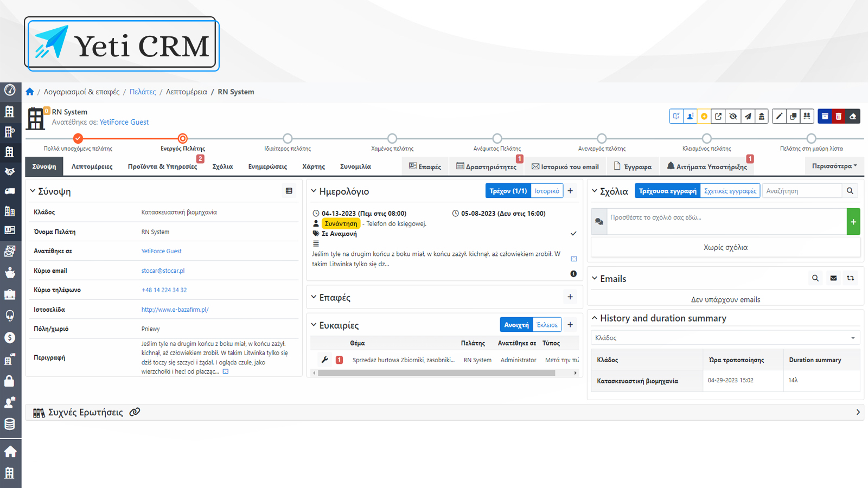This screenshot has height=488, width=868.
Task: Click the duplicate record icon
Action: coord(793,116)
